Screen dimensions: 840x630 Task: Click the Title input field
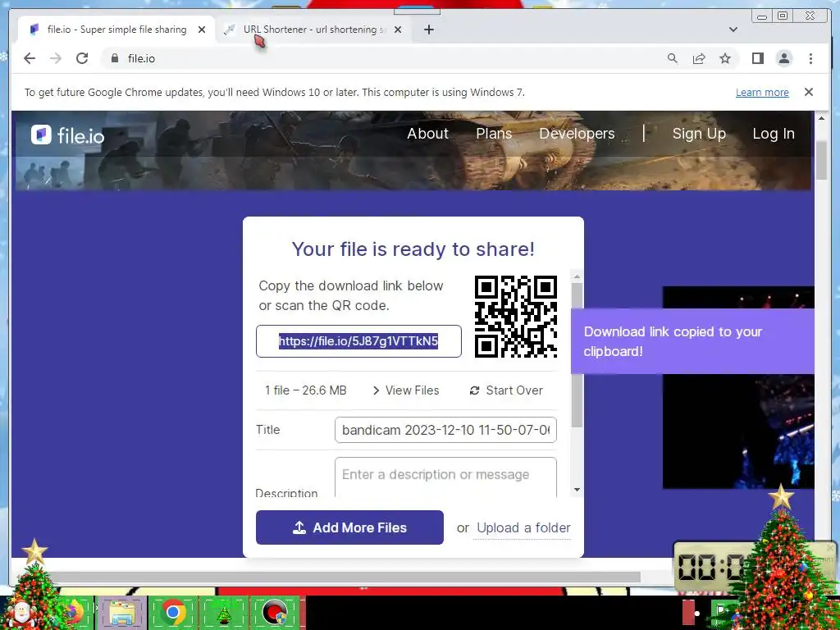click(x=445, y=430)
